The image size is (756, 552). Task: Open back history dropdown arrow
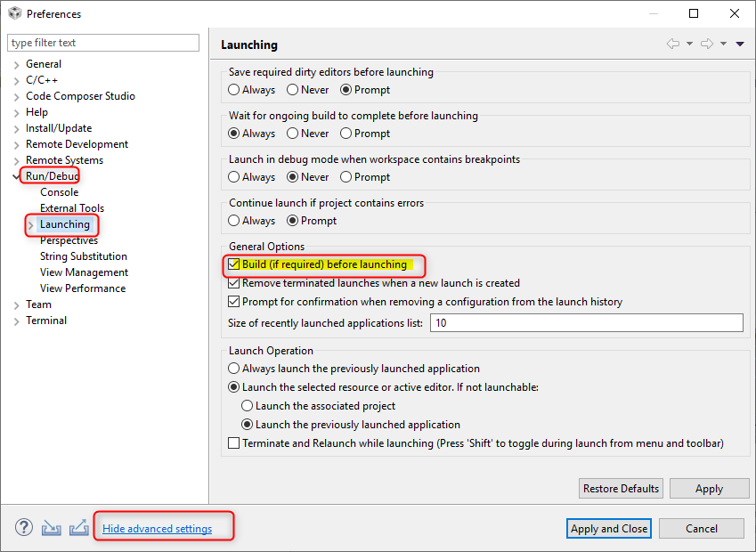point(689,45)
